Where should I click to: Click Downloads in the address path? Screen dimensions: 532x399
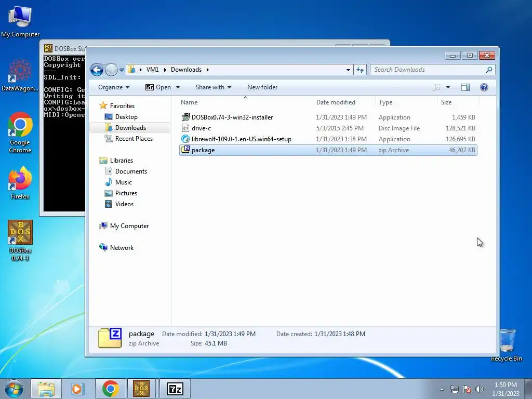click(x=187, y=70)
